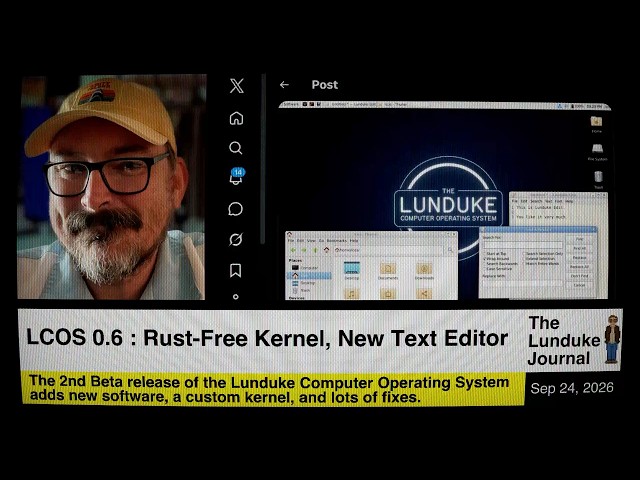Click the Lunduke Computer Operating System logo

coord(448,206)
